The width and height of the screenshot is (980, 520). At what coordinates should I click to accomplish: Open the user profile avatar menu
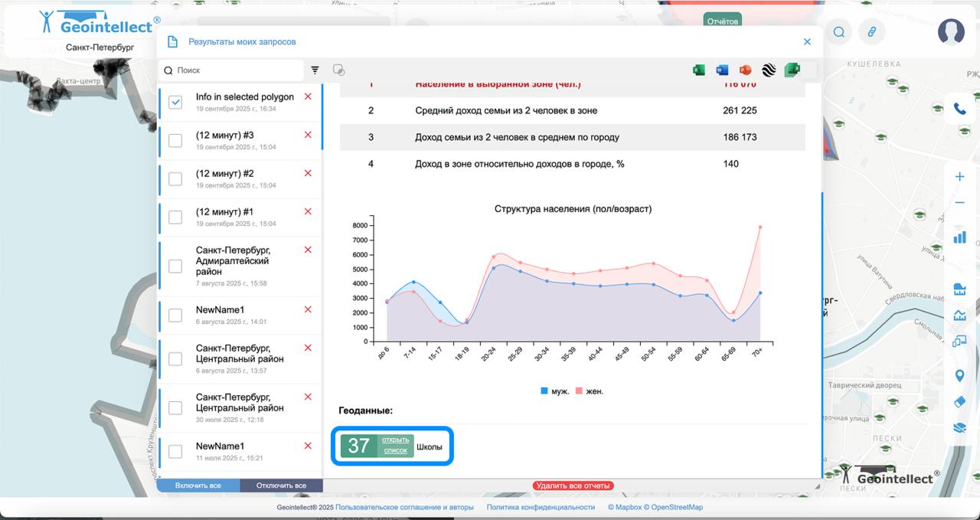(x=951, y=31)
